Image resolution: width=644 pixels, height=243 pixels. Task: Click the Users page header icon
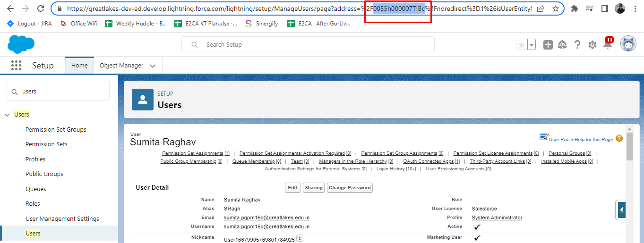[x=142, y=99]
